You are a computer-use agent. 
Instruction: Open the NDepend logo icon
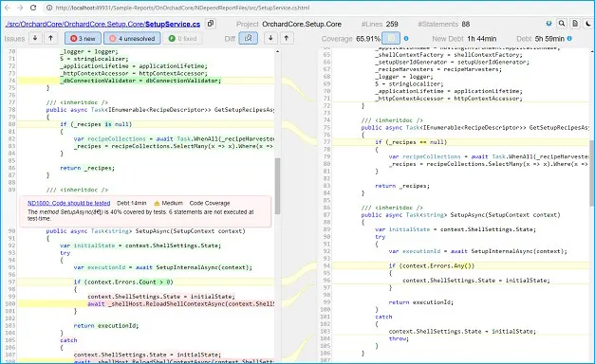549,24
